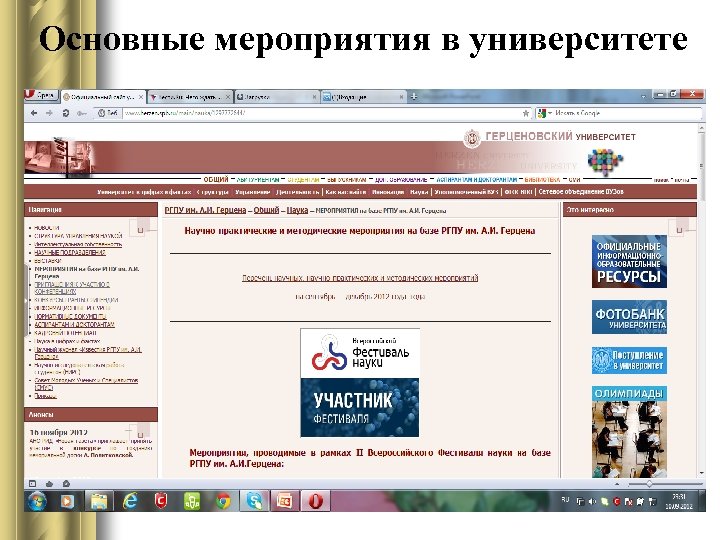
Task: Click the colorful cubes graphic in header
Action: [605, 161]
